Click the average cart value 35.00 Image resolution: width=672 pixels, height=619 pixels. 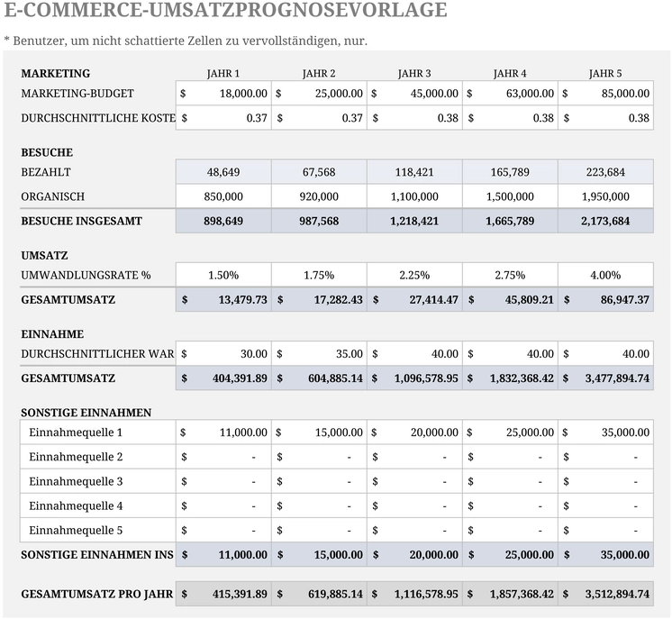pyautogui.click(x=319, y=354)
